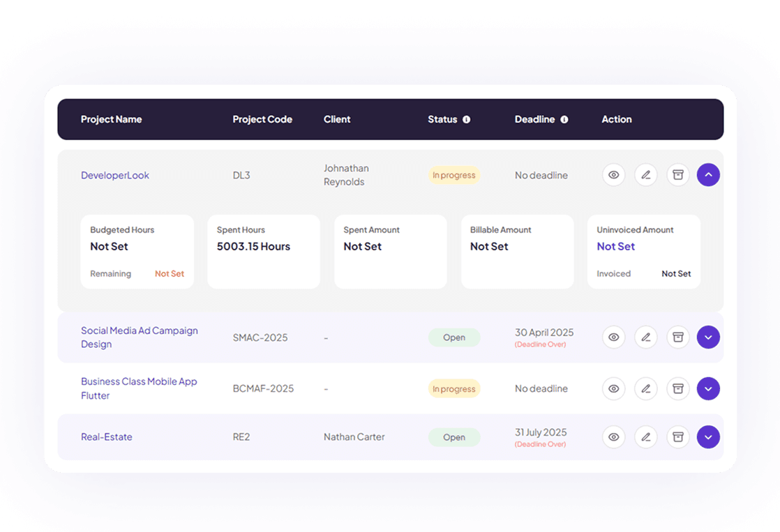The width and height of the screenshot is (780, 532).
Task: Click the info icon beside Status header
Action: click(x=466, y=119)
